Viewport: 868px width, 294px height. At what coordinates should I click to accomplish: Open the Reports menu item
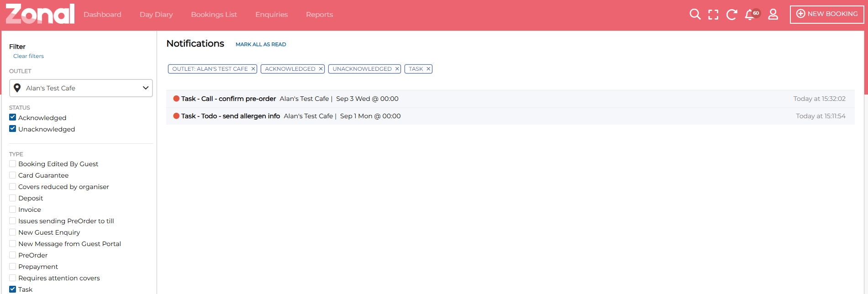point(319,15)
